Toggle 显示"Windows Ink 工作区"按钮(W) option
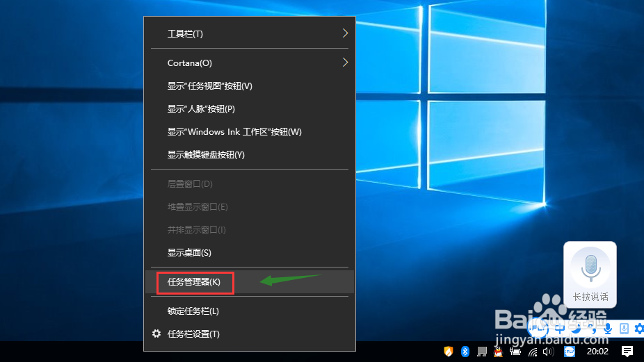 click(x=249, y=132)
